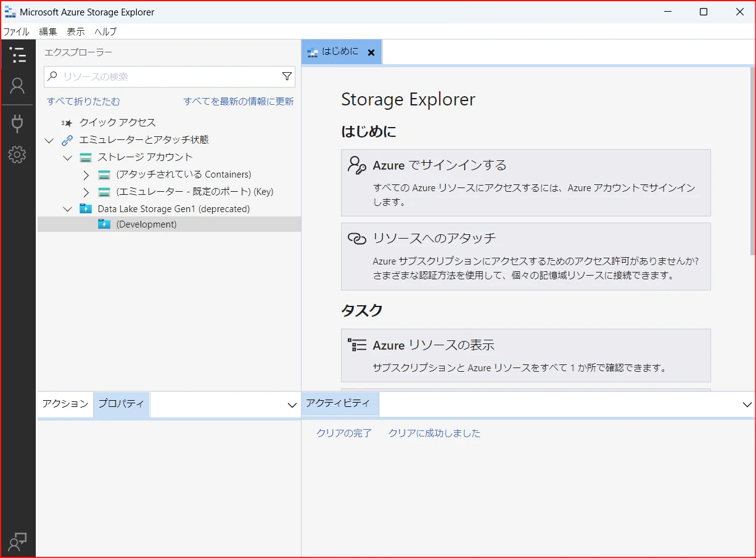Open the 編集 menu

(x=48, y=31)
